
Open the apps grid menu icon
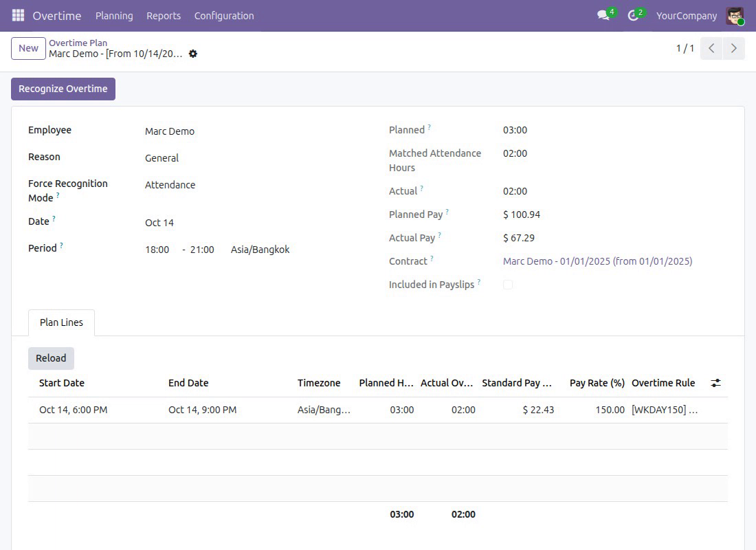click(18, 15)
